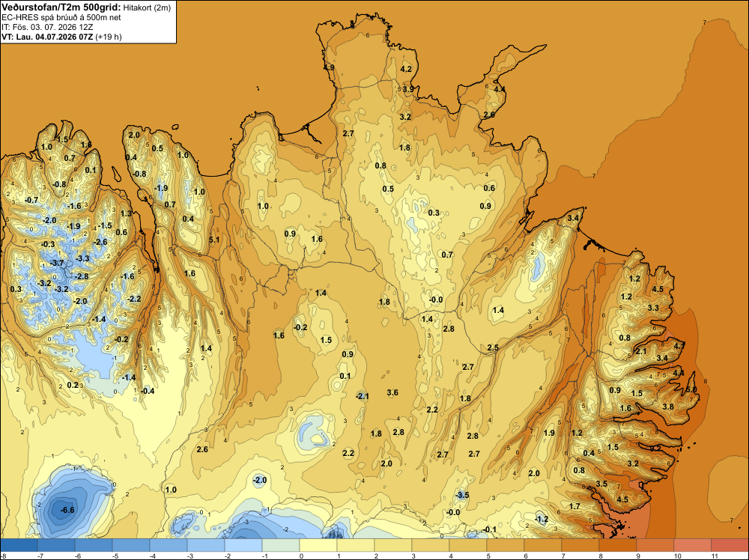Pick the -3.7 temperature label

pyautogui.click(x=57, y=263)
